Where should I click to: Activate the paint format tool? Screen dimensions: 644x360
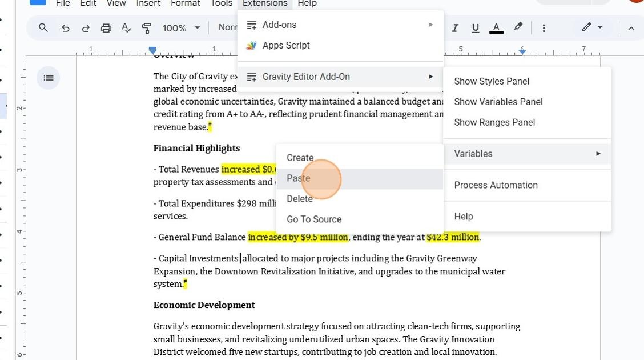pos(146,28)
